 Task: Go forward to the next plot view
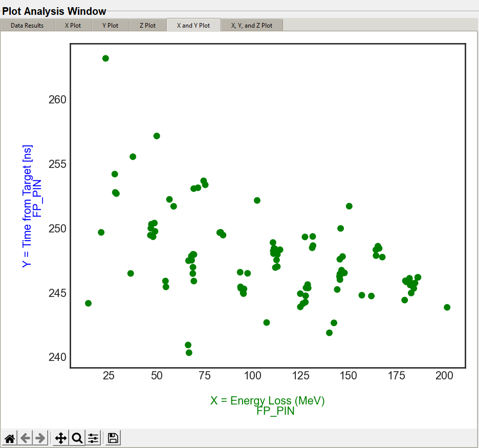[41, 438]
